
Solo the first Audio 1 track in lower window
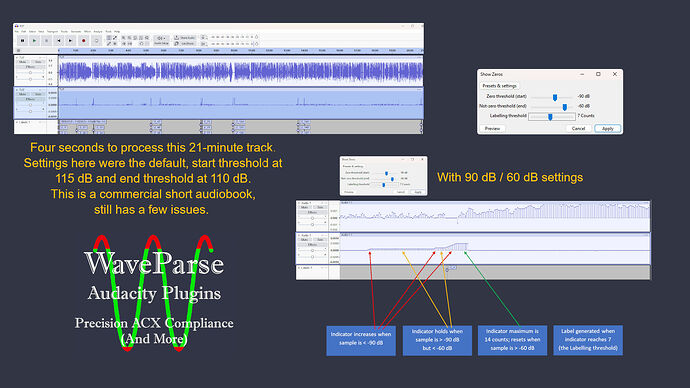(320, 207)
